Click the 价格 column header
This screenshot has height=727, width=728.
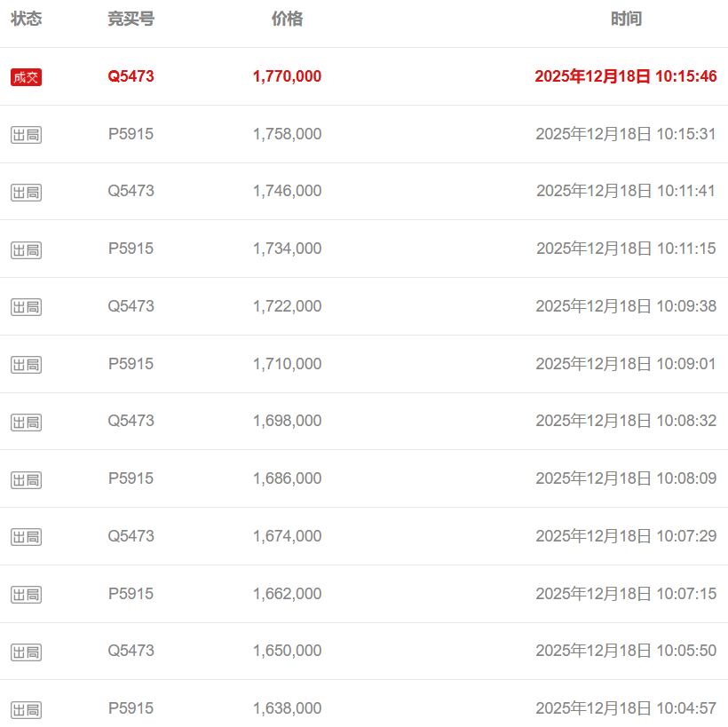click(x=287, y=19)
